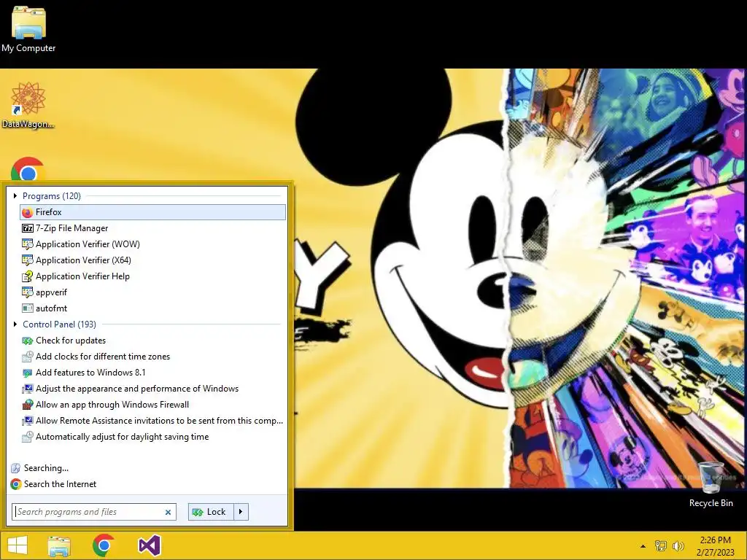This screenshot has height=560, width=747.
Task: Open My Computer desktop icon
Action: tap(28, 28)
